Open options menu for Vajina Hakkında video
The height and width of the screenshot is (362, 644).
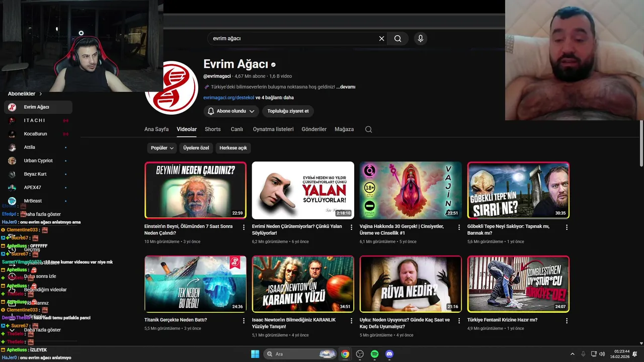click(x=459, y=227)
